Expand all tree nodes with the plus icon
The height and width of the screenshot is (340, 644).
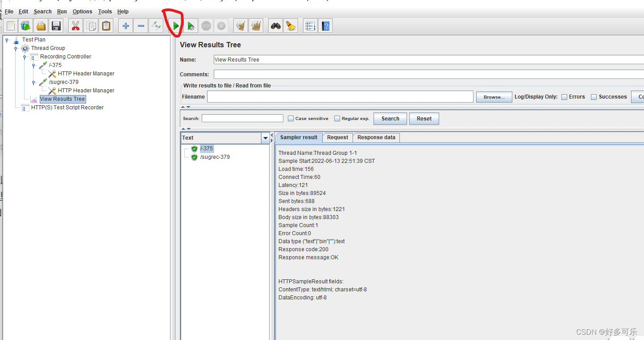tap(126, 26)
